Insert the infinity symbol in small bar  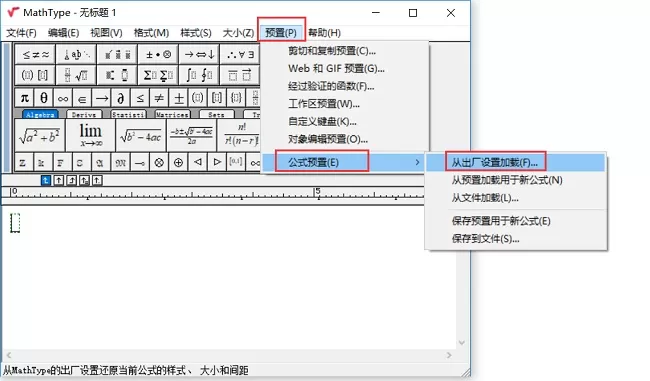(63, 98)
